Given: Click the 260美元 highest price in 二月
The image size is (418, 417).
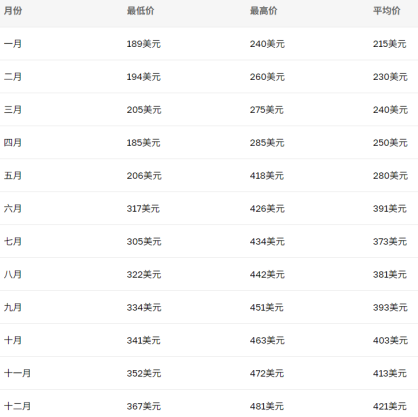Looking at the screenshot, I should coord(267,77).
